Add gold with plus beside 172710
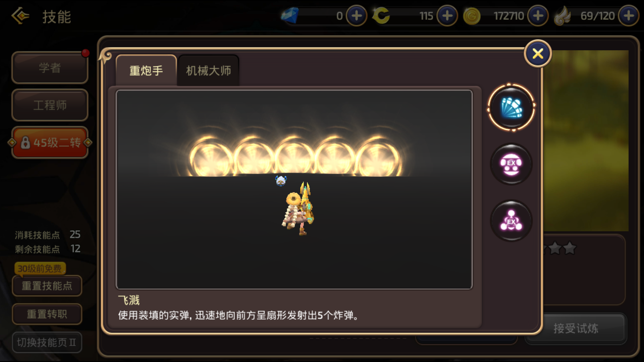Viewport: 644px width, 362px height. (x=538, y=16)
